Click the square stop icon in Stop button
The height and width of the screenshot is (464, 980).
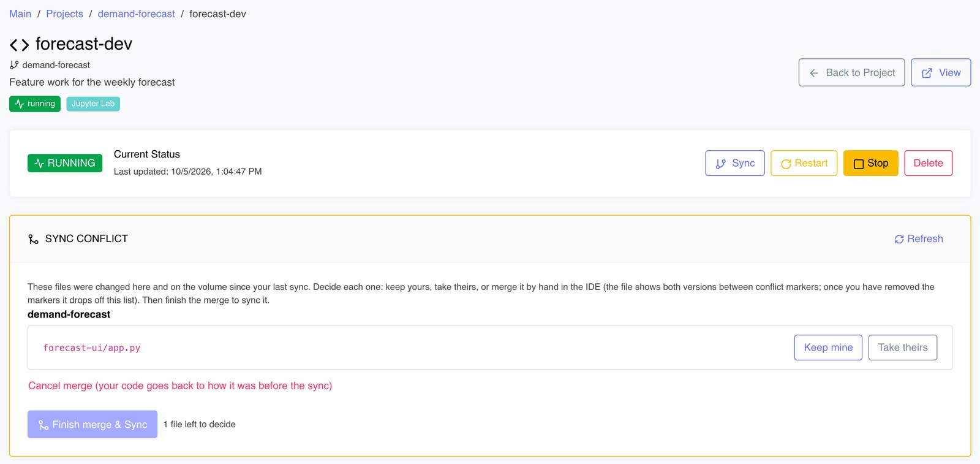859,164
